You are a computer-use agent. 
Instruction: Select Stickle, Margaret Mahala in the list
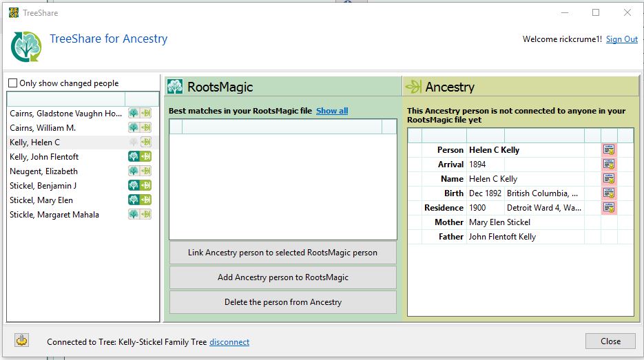54,214
